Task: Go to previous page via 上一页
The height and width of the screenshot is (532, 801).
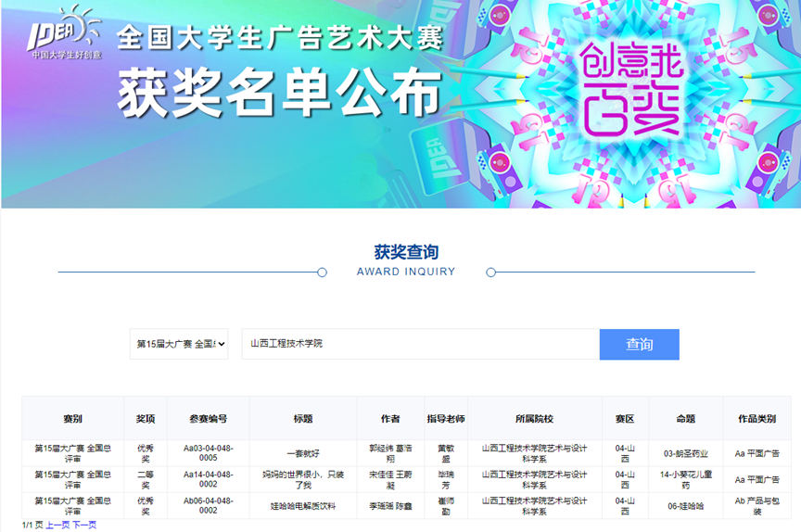Action: pos(57,525)
